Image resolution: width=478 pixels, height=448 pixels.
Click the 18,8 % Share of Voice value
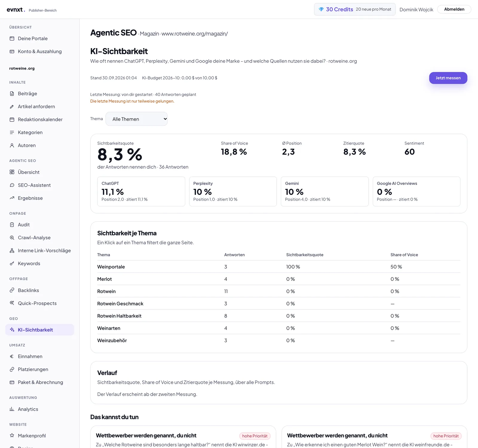(234, 152)
